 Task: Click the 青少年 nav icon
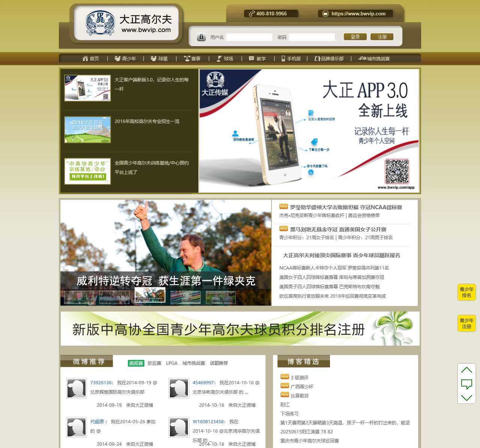tap(117, 58)
